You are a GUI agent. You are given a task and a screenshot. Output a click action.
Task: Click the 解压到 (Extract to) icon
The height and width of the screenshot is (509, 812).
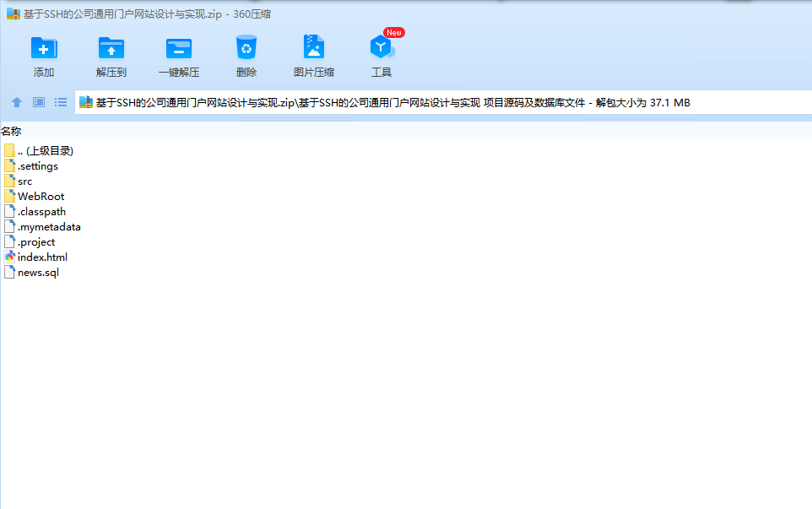tap(111, 47)
